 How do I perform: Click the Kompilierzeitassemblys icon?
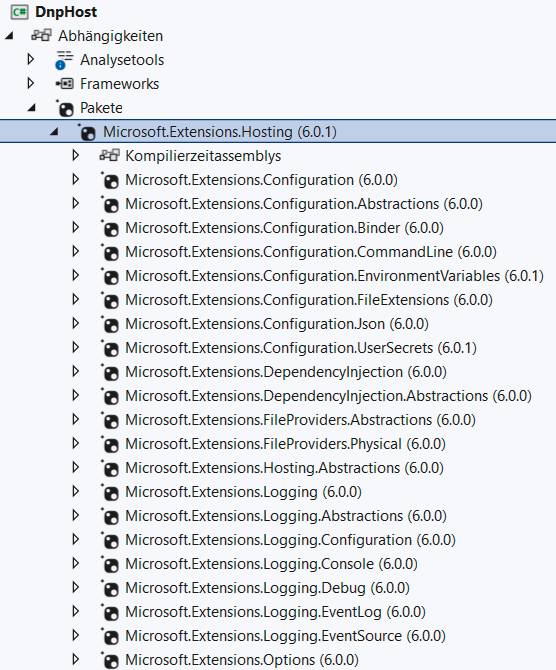[x=109, y=155]
